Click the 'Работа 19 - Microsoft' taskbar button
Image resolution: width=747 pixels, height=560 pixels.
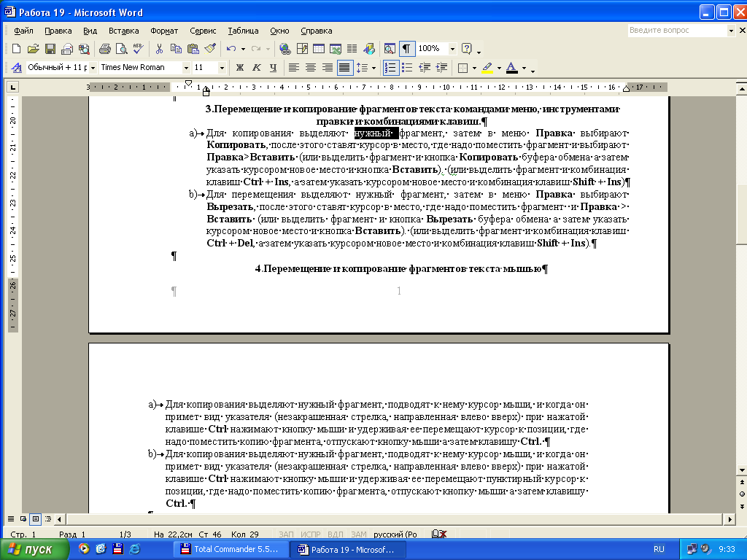pyautogui.click(x=349, y=549)
